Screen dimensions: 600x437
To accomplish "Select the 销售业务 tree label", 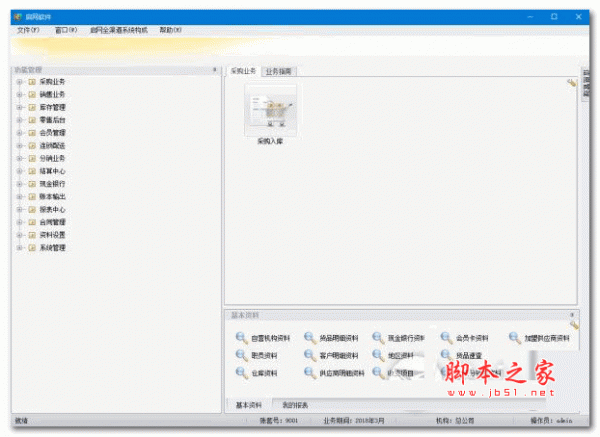I will point(52,95).
